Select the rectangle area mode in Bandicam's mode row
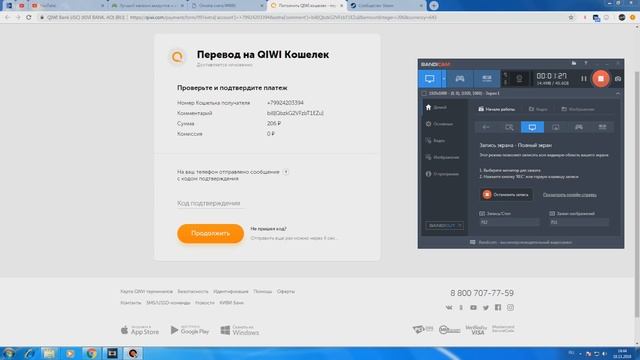 (x=509, y=127)
